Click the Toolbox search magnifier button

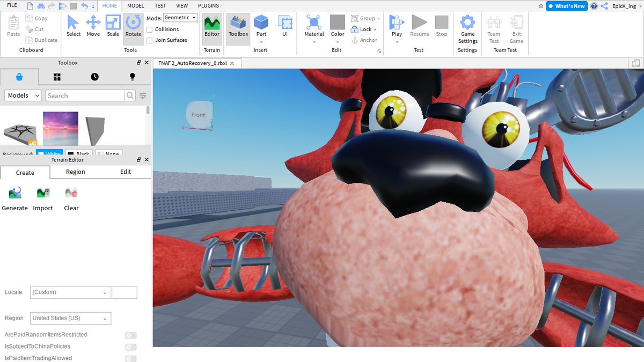130,95
